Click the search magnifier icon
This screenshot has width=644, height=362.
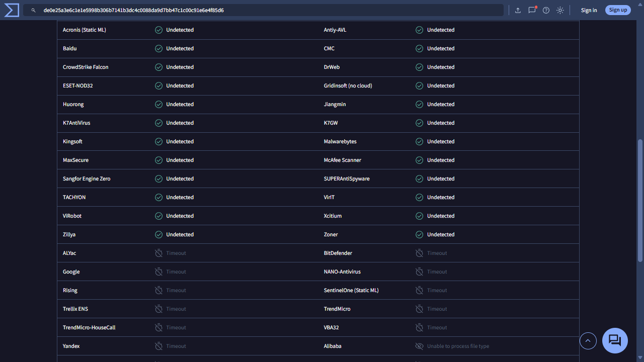(34, 10)
